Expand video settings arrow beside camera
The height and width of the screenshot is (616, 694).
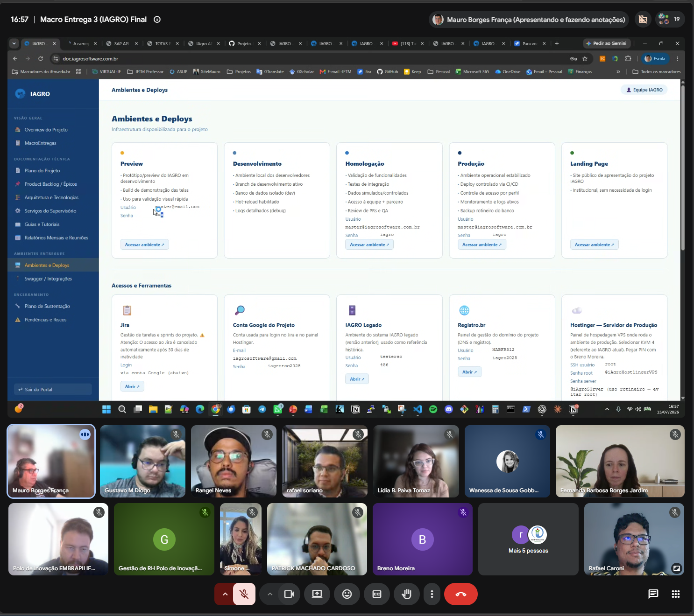pos(269,594)
